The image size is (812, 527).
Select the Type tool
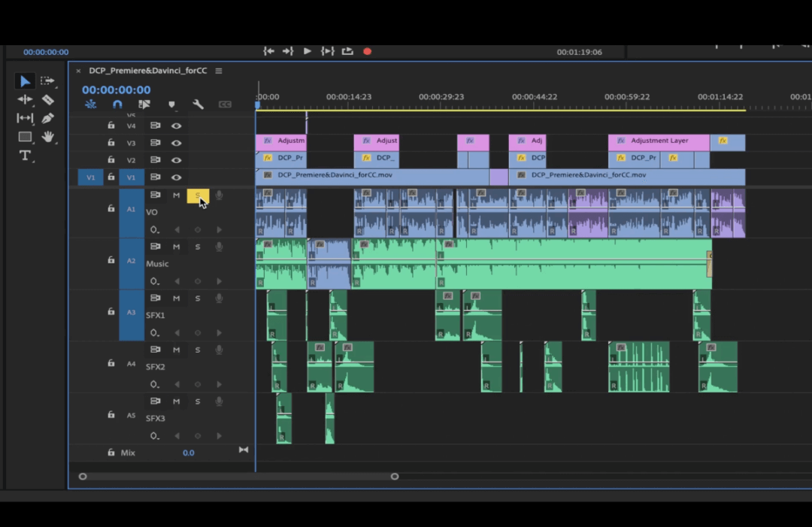click(x=25, y=156)
